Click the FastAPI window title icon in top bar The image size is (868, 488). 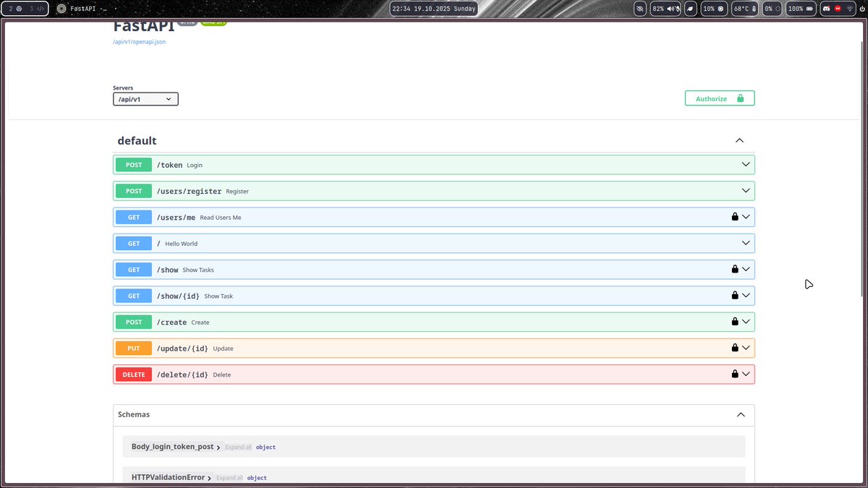tap(61, 9)
